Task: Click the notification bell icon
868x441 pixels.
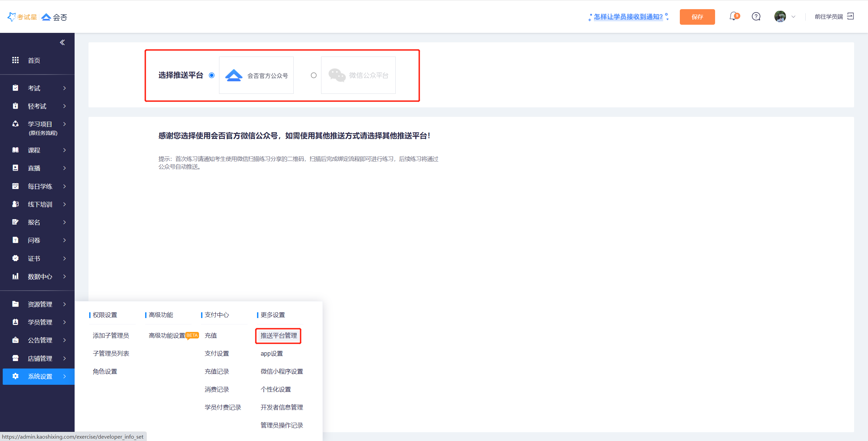Action: coord(733,16)
